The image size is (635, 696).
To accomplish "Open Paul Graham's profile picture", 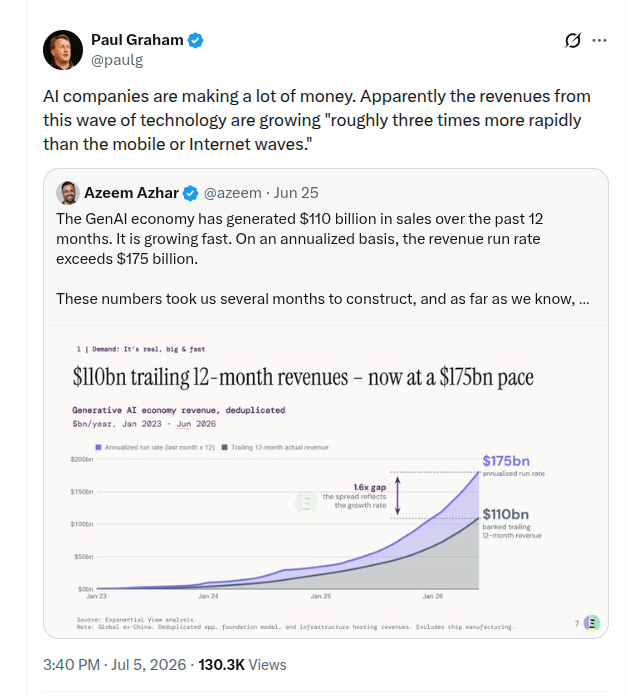I will coord(63,50).
